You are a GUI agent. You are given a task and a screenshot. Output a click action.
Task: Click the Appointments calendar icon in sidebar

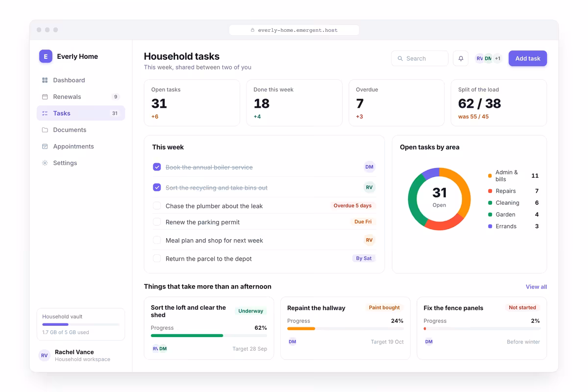point(45,147)
